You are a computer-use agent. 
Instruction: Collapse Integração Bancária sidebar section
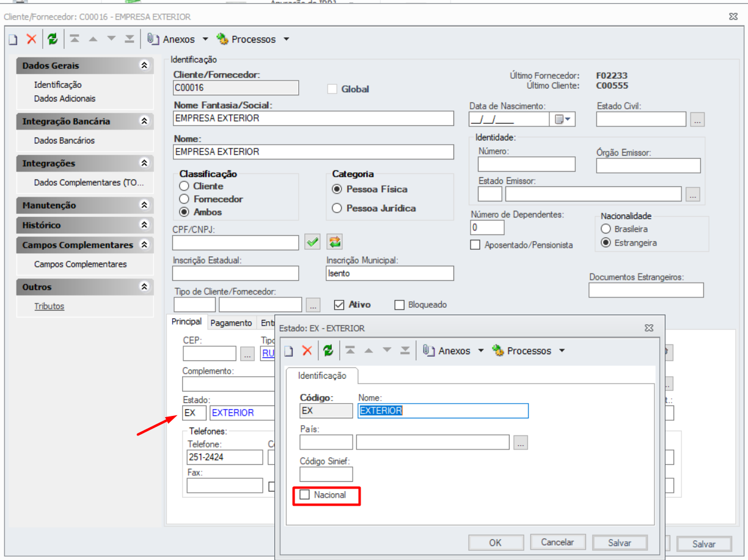(x=144, y=121)
